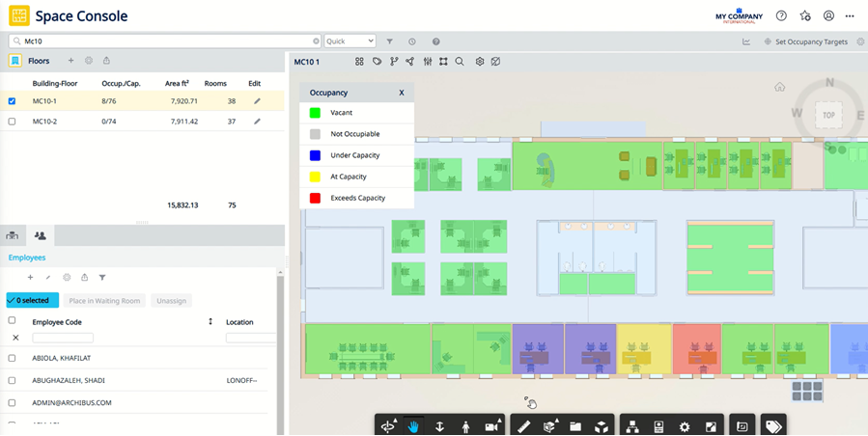Switch to first-person walk figure tool
Image resolution: width=868 pixels, height=436 pixels.
(465, 426)
